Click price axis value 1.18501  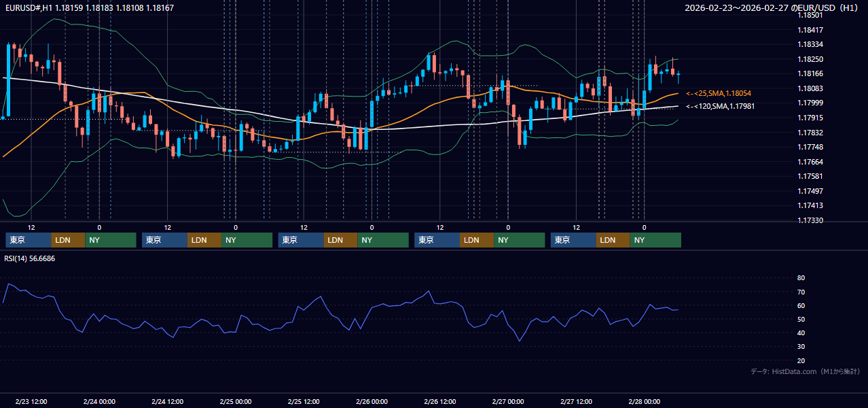[x=810, y=15]
